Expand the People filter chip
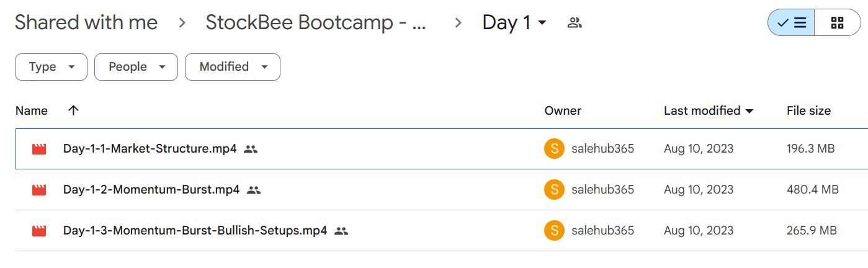The image size is (868, 268). pos(136,67)
